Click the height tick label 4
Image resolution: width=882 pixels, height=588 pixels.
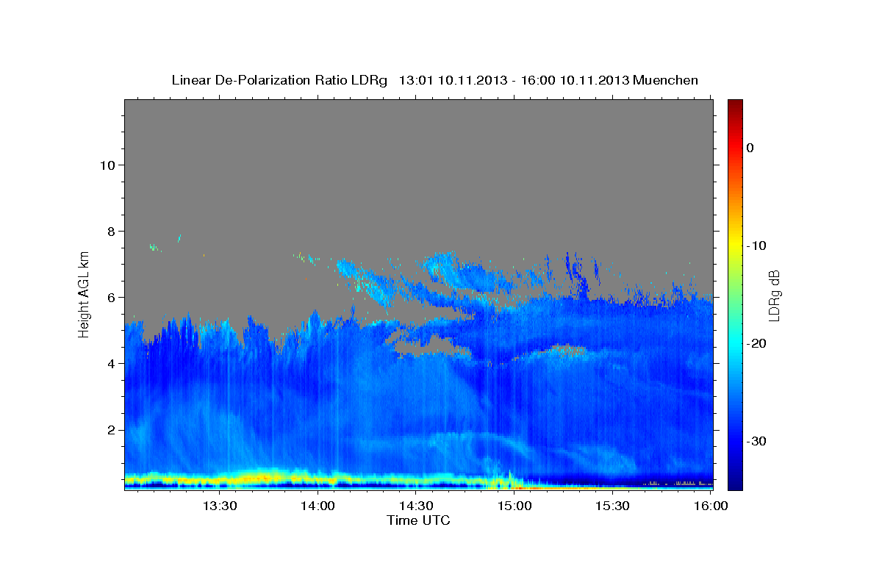[111, 363]
